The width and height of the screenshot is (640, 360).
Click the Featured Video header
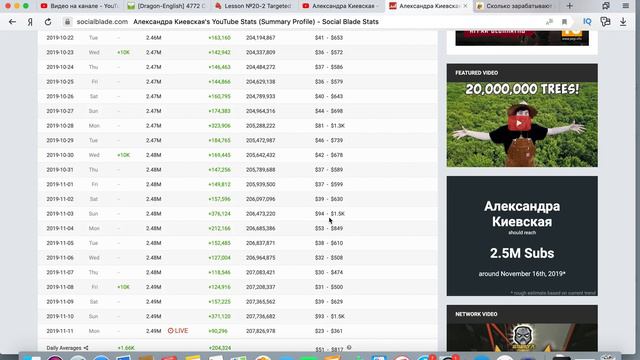pos(476,73)
